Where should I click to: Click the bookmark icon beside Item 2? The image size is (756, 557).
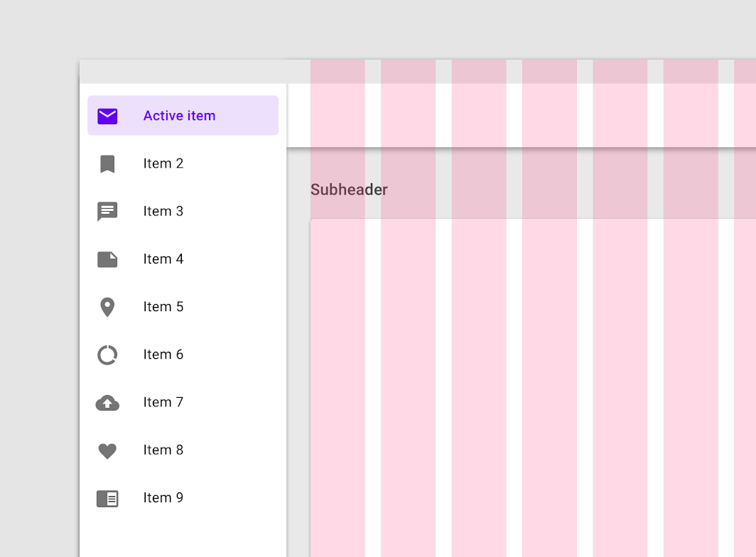tap(107, 164)
